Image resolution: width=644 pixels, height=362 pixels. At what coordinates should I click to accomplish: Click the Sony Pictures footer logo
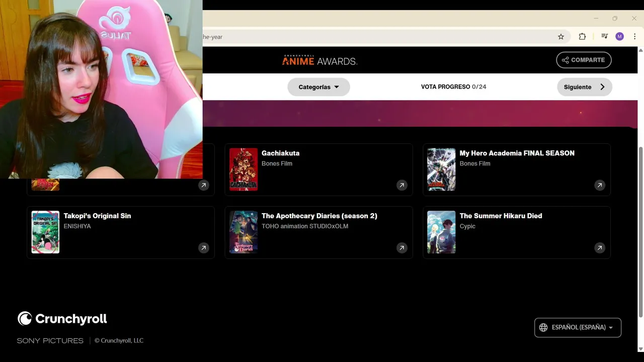(50, 341)
